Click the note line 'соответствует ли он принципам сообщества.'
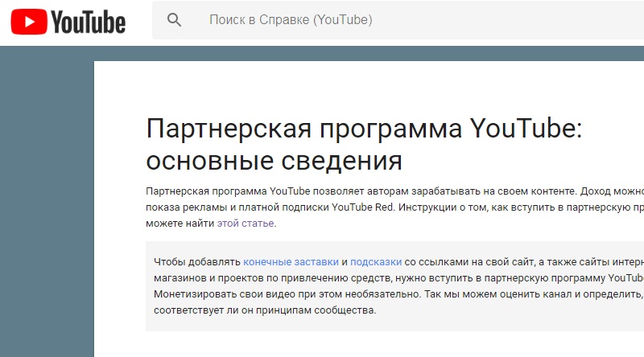 (265, 310)
